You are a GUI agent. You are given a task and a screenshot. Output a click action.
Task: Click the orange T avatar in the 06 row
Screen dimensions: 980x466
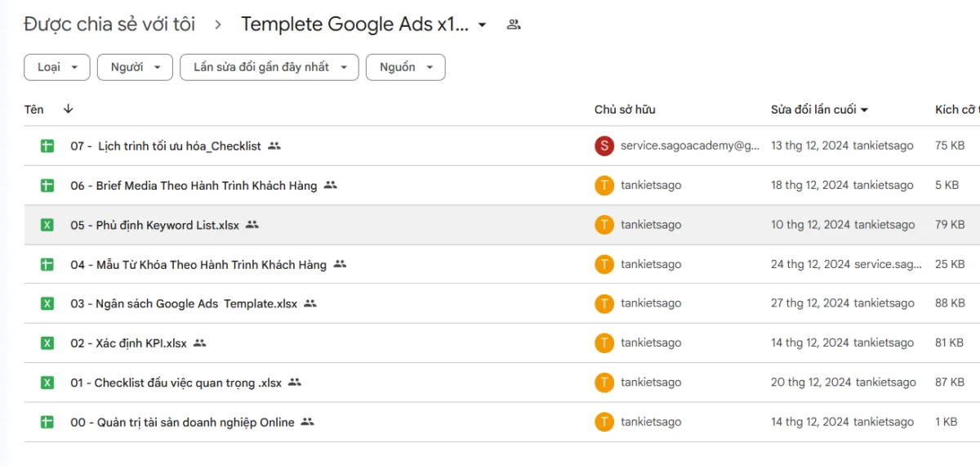point(604,186)
